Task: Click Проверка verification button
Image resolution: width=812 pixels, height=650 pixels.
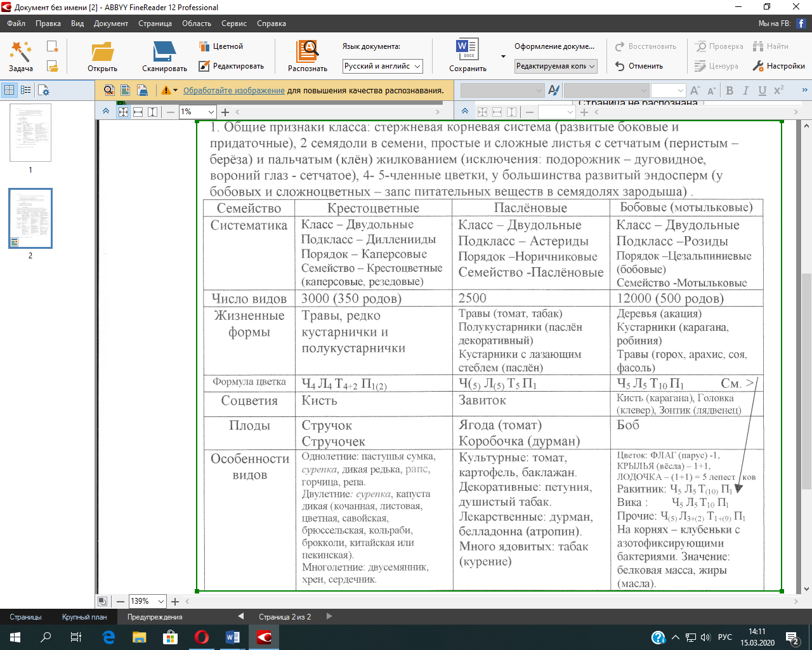Action: 719,46
